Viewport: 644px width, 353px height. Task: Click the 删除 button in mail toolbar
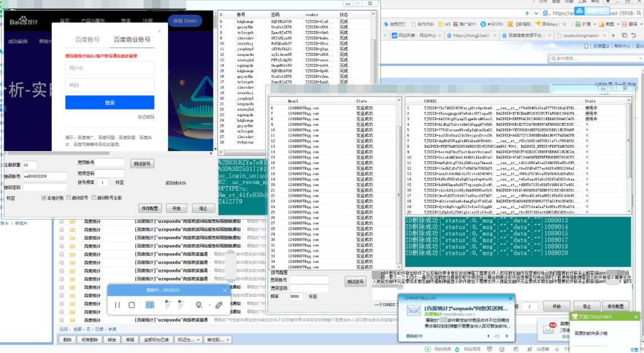point(68,340)
